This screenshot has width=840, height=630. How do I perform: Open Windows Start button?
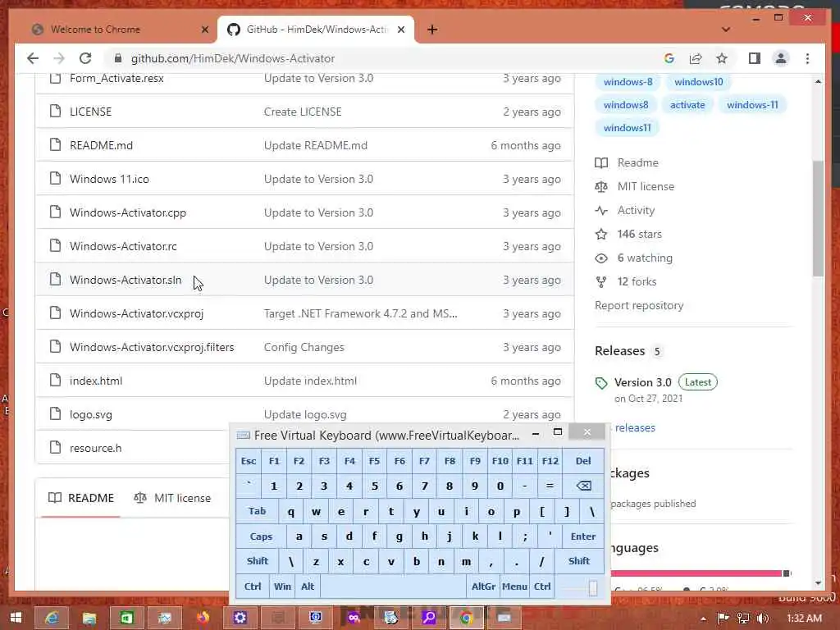[16, 618]
